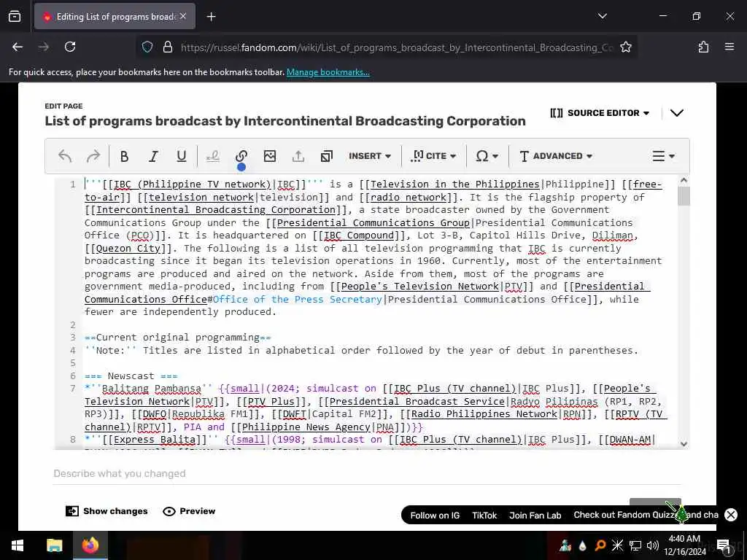The width and height of the screenshot is (747, 560).
Task: Click the upload file toolbar icon
Action: (298, 156)
